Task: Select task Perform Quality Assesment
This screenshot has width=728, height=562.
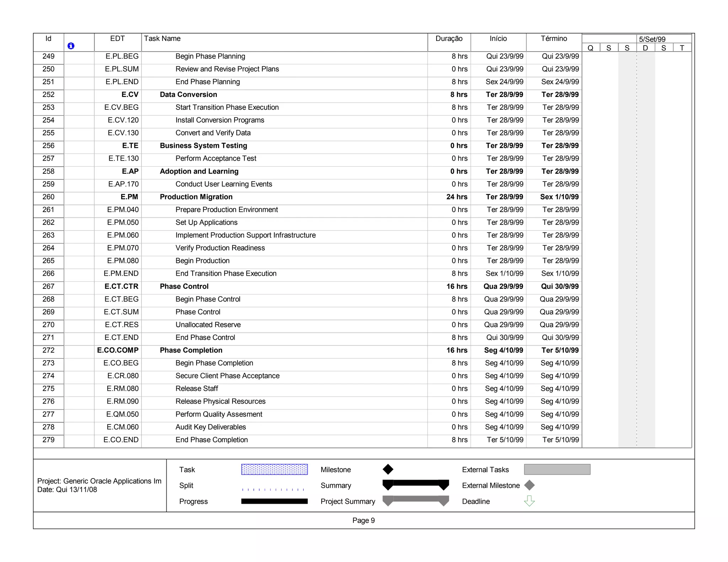Action: [219, 415]
